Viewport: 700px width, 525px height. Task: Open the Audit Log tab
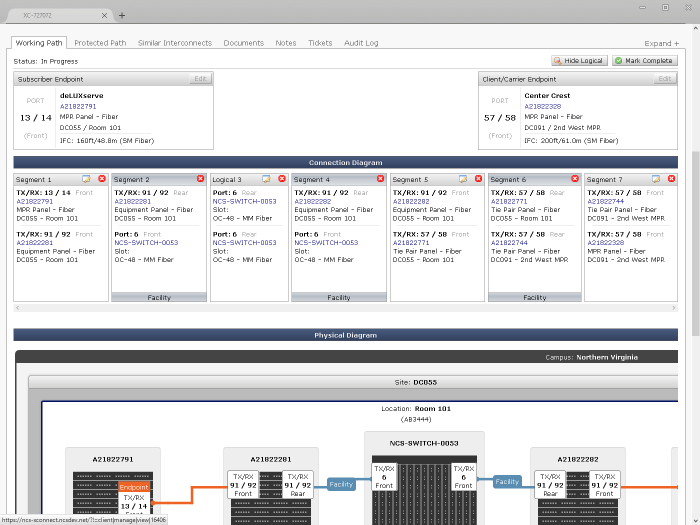[x=361, y=43]
